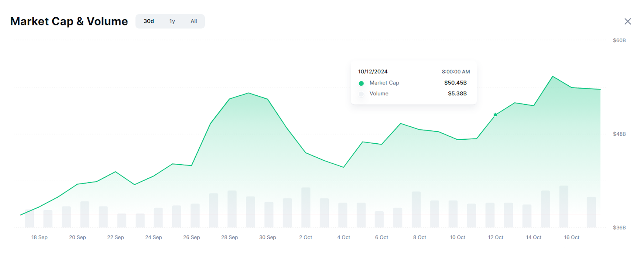
Task: Show the All time range
Action: coord(194,21)
